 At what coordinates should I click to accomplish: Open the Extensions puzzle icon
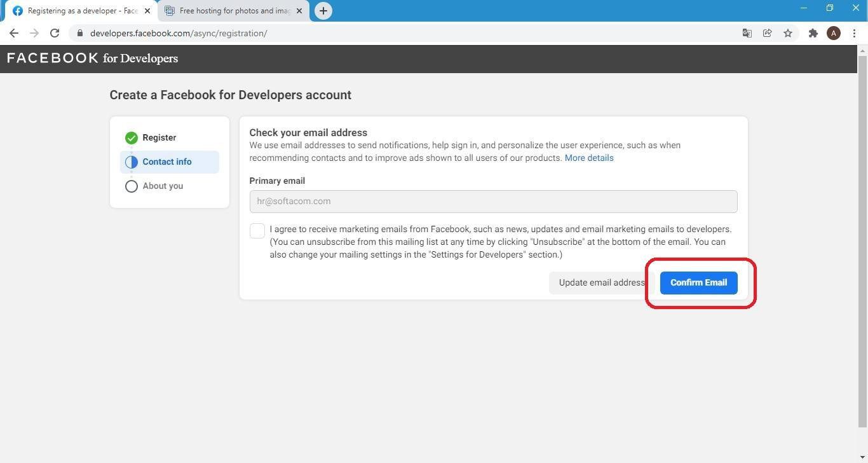click(x=813, y=33)
